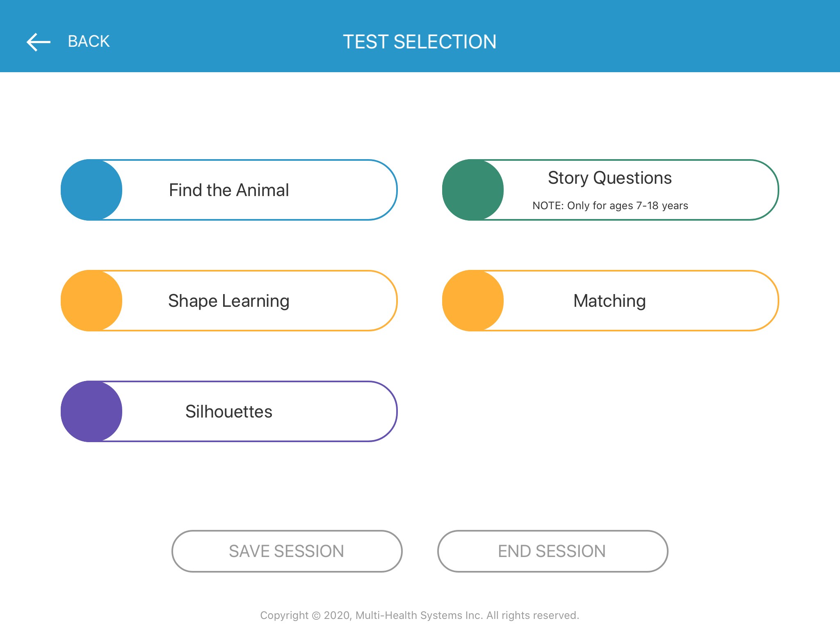Viewport: 840px width, 630px height.
Task: Tap the BACK text label
Action: [x=89, y=41]
